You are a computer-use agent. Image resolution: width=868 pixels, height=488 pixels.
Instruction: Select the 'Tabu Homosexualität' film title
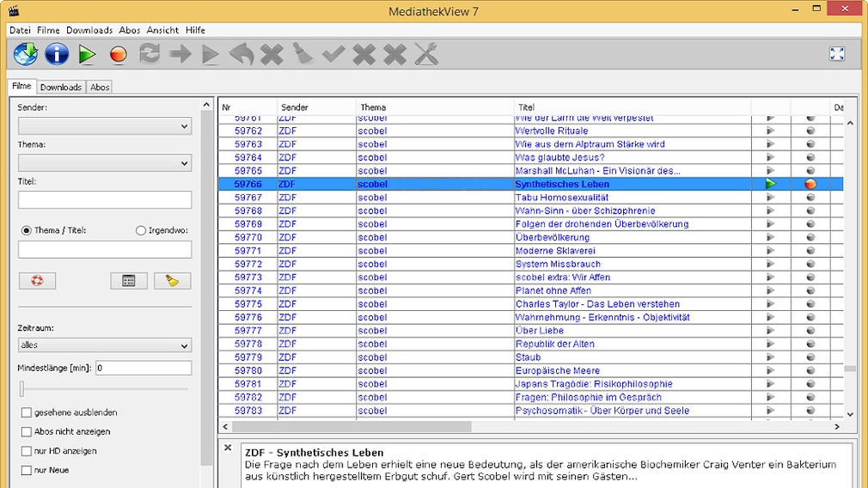(561, 198)
